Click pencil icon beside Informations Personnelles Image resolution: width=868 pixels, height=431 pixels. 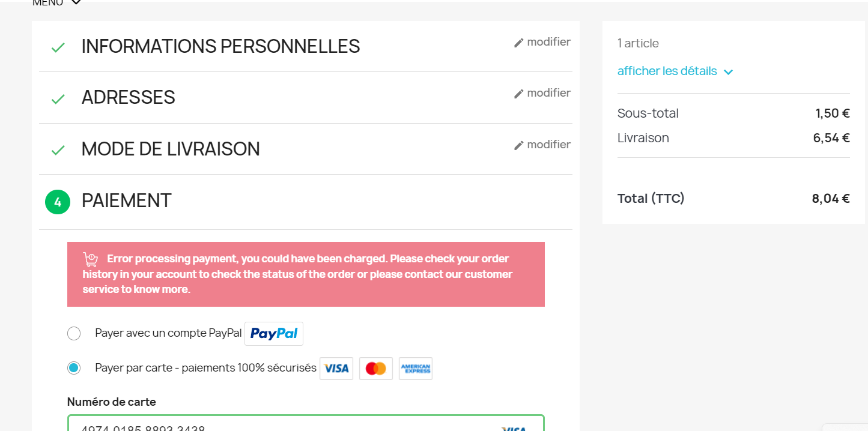pos(519,43)
